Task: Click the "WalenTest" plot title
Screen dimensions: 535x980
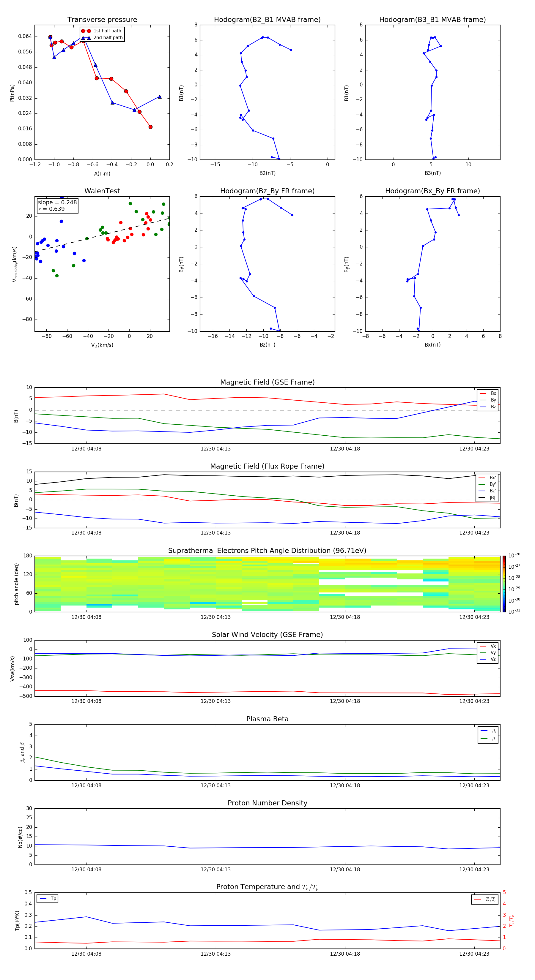Action: click(102, 191)
